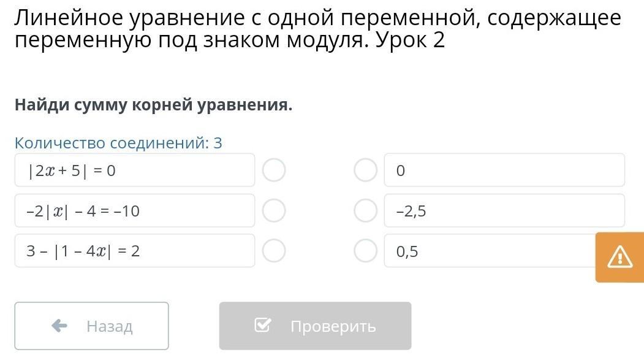644x360 pixels.
Task: Click the equation box |2x + 5| = 0
Action: (134, 170)
